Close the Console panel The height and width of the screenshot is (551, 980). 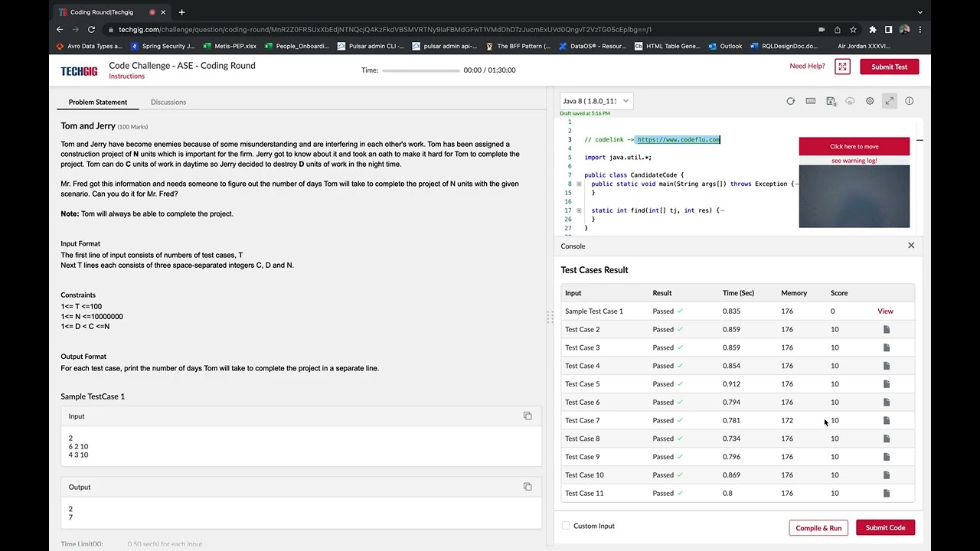[911, 246]
